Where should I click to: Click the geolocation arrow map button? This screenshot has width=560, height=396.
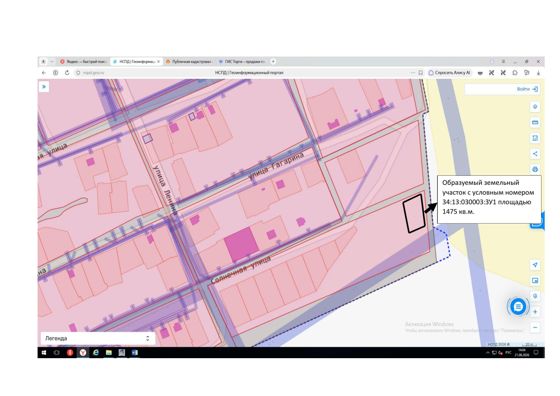[x=535, y=265]
